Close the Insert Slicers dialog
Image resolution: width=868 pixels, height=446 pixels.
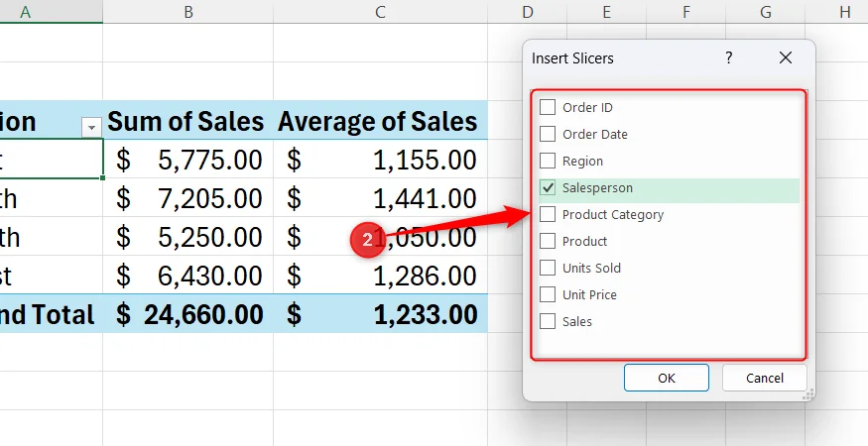click(785, 57)
